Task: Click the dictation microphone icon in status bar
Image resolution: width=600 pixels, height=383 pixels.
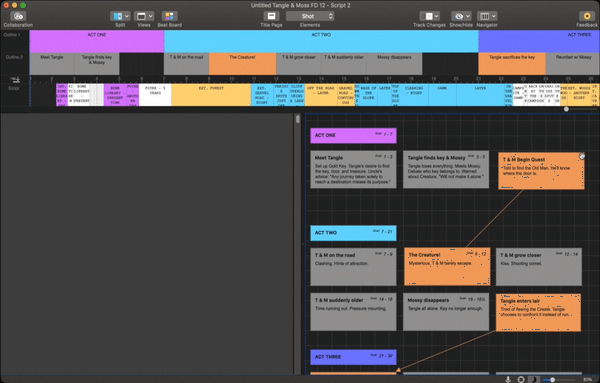Action: [x=508, y=379]
